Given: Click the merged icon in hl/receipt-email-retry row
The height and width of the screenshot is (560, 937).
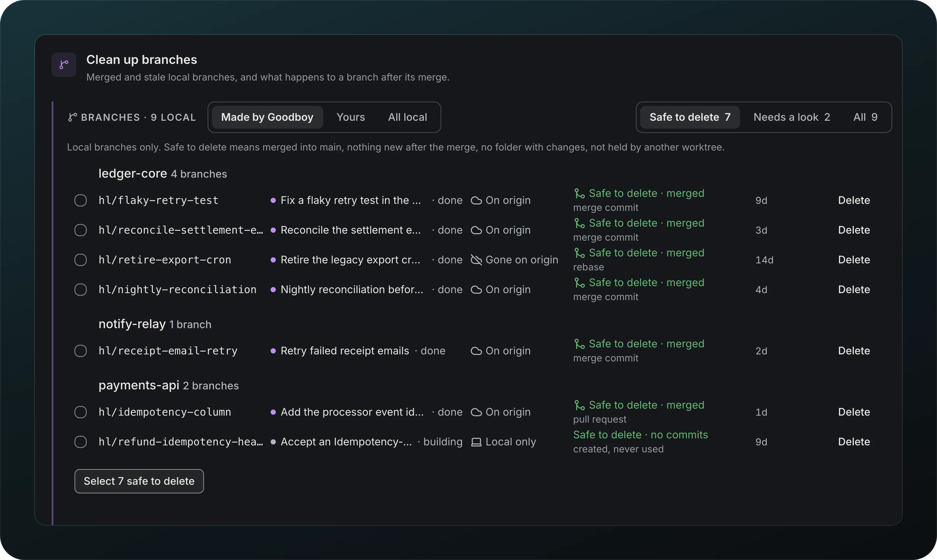Looking at the screenshot, I should point(579,344).
